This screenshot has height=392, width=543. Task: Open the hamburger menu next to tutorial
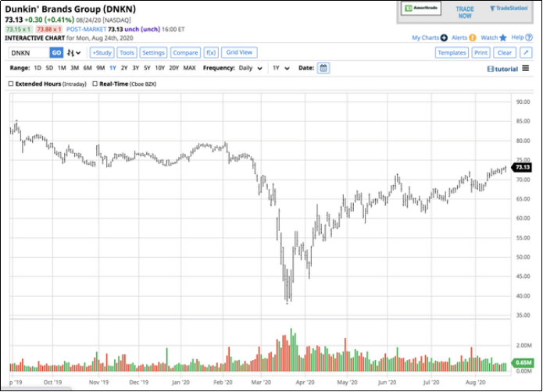526,68
